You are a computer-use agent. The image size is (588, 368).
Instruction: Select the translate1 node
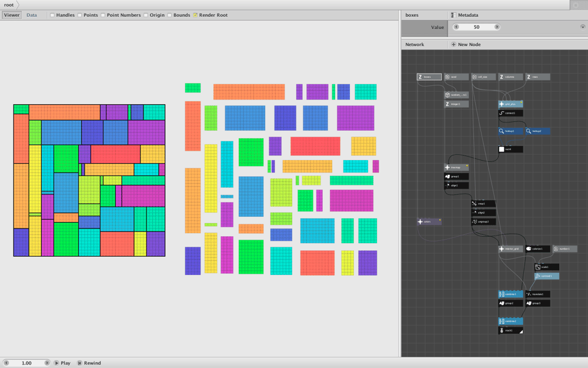537,294
